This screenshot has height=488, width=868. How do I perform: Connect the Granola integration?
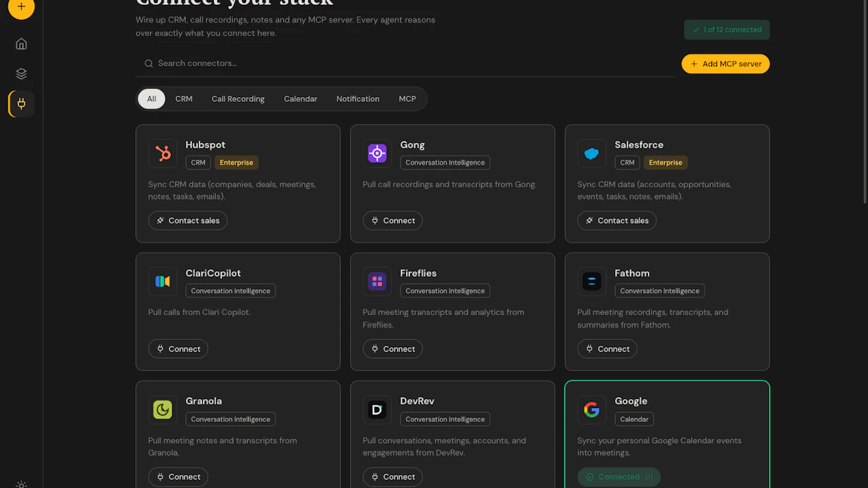pos(178,477)
